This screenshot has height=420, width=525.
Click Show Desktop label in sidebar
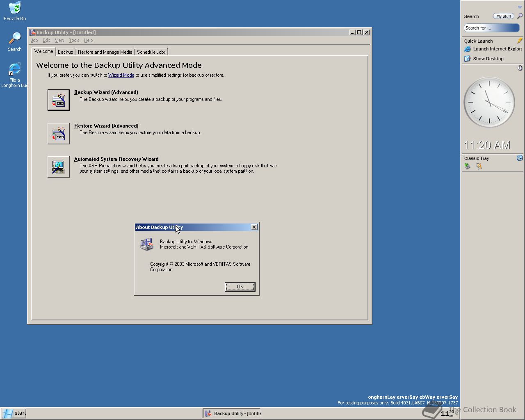(x=488, y=59)
